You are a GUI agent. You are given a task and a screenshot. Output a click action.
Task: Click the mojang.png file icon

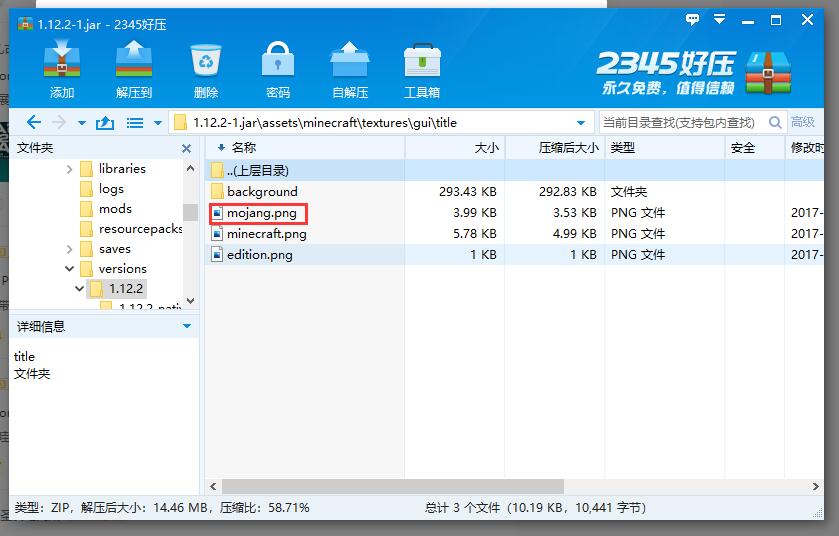coord(217,213)
